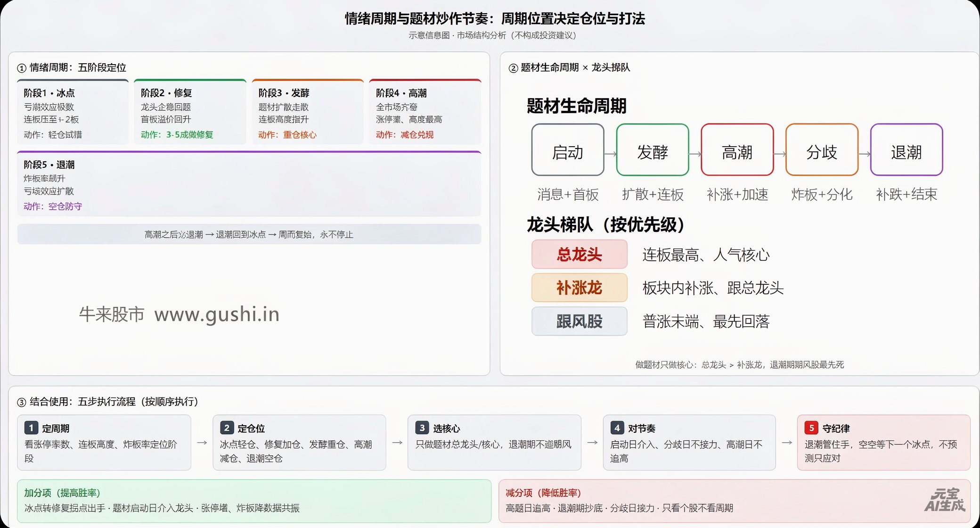Click the 题材生命周期 heading
This screenshot has width=980, height=528.
tap(577, 106)
